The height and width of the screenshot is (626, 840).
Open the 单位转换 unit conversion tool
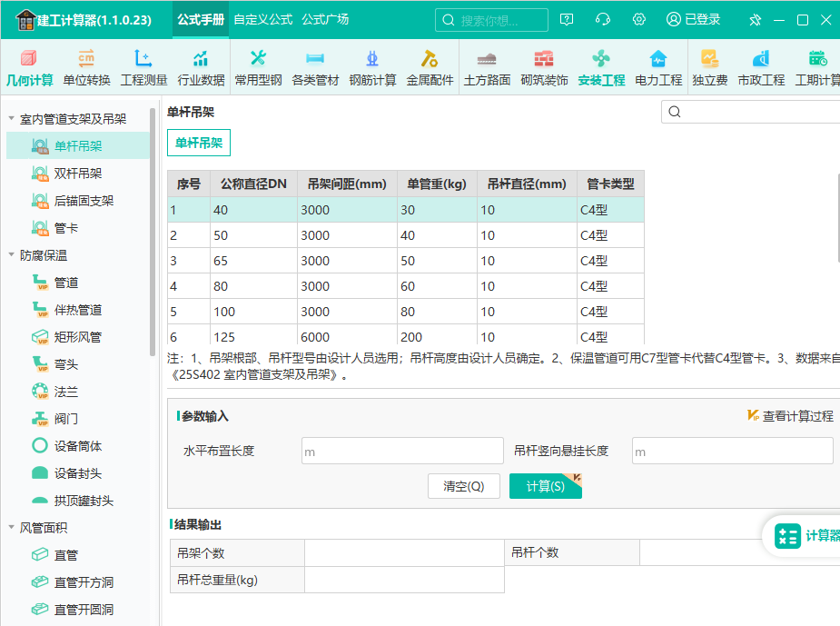[x=86, y=68]
